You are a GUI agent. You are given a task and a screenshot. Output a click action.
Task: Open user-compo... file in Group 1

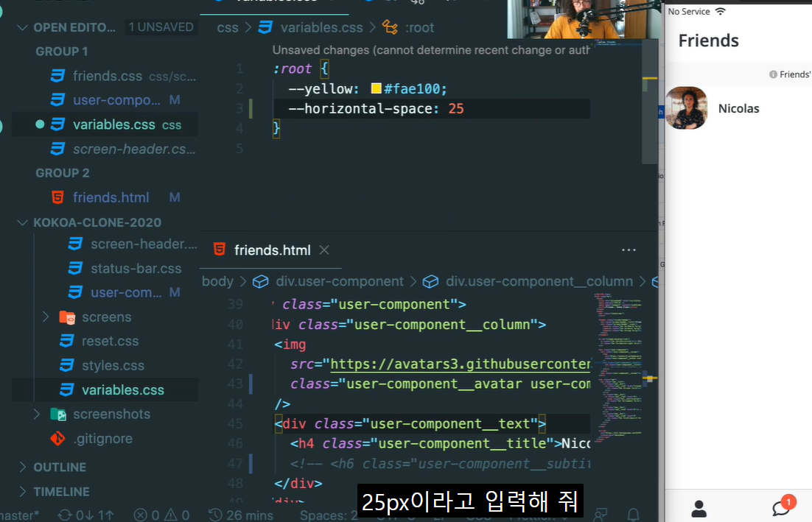click(116, 100)
